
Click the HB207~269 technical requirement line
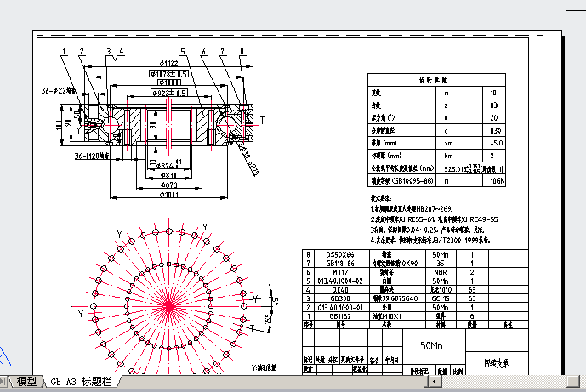pos(412,209)
